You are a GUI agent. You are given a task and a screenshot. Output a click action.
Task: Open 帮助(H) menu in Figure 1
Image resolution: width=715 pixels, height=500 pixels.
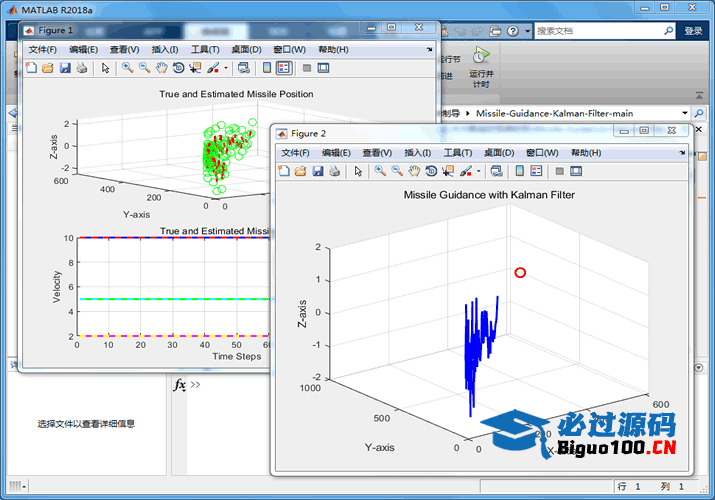click(x=333, y=50)
